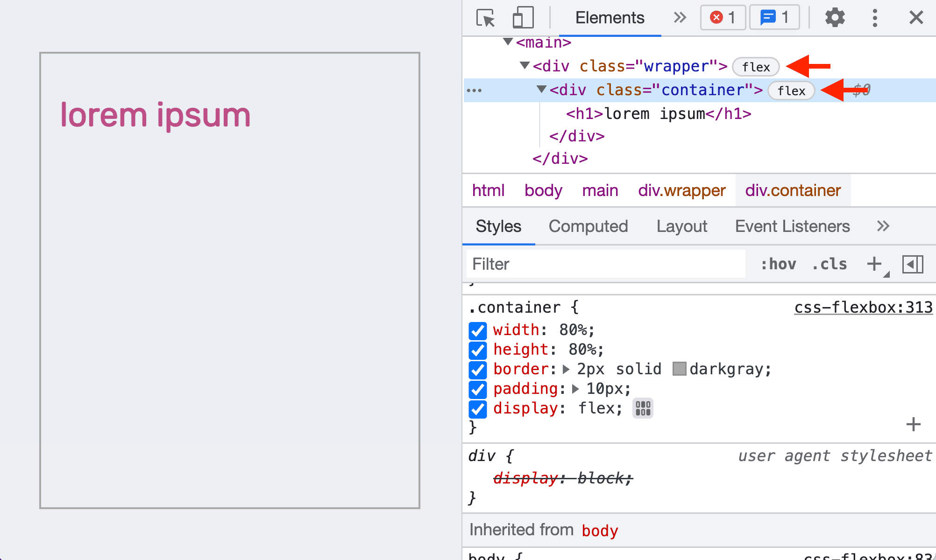Viewport: 936px width, 560px height.
Task: Switch to the Layout tab
Action: (682, 226)
